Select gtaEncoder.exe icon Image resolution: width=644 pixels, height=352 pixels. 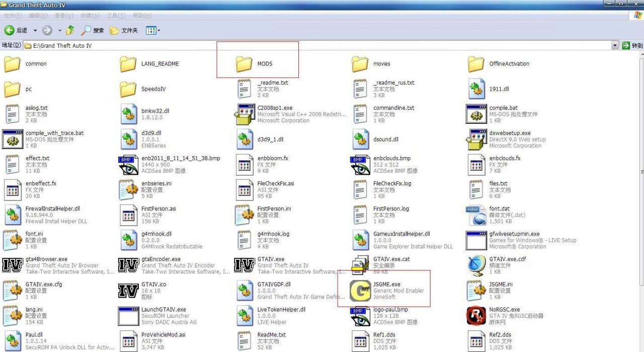[129, 265]
